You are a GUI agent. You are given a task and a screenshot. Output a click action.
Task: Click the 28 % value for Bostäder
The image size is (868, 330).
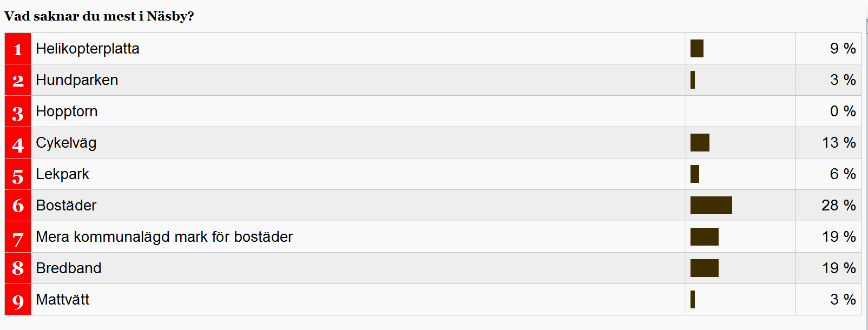pos(838,206)
